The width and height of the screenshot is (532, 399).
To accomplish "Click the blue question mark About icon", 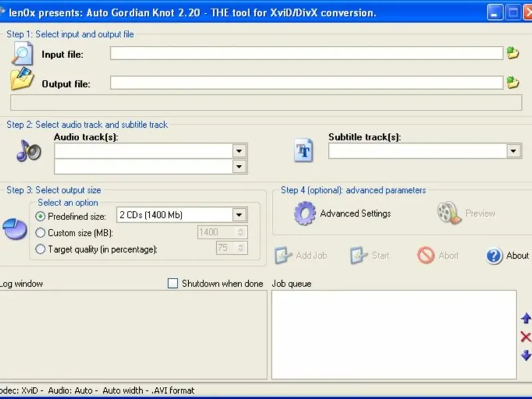I will click(x=494, y=255).
